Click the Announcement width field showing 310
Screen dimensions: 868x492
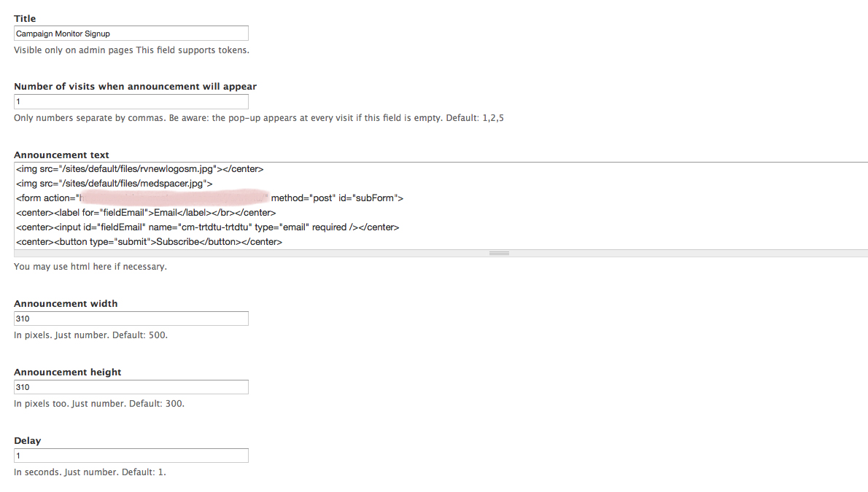coord(131,319)
